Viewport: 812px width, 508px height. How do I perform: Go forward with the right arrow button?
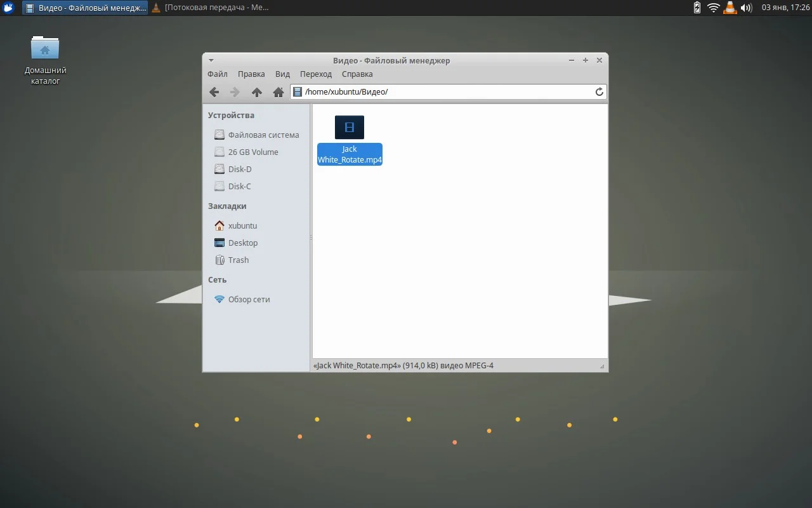[x=235, y=92]
